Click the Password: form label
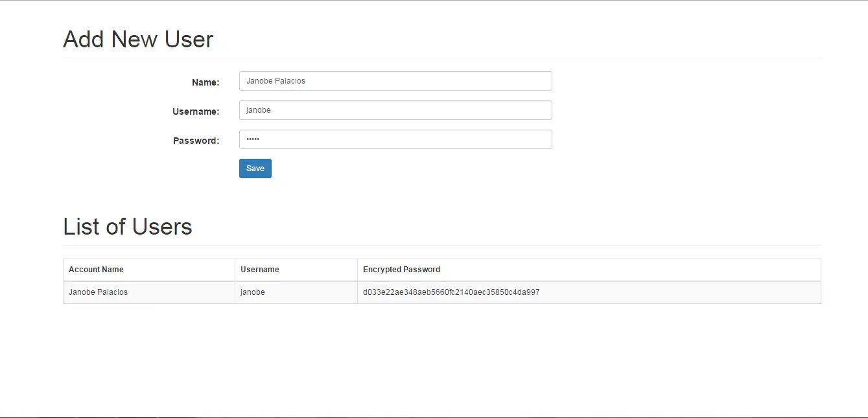 [196, 141]
